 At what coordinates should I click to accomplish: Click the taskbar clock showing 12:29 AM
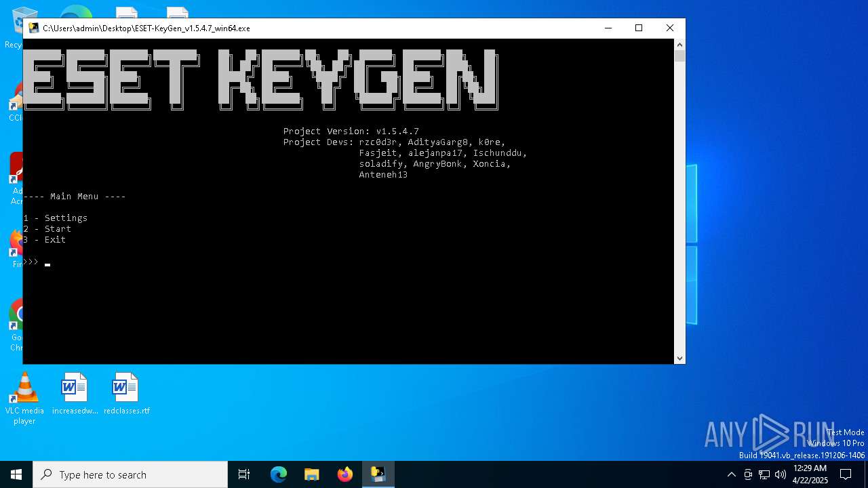coord(810,474)
